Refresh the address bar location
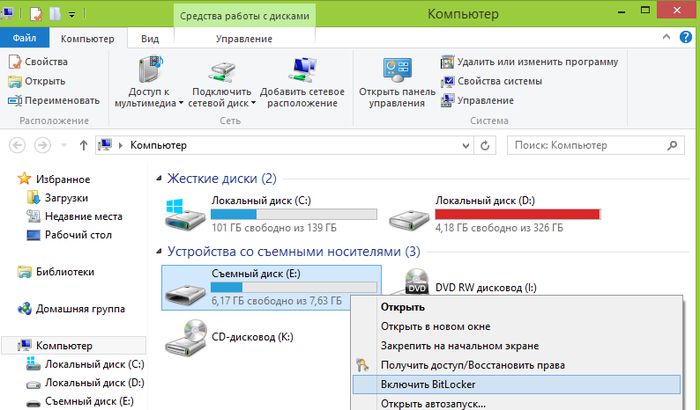This screenshot has width=700, height=410. pos(486,146)
